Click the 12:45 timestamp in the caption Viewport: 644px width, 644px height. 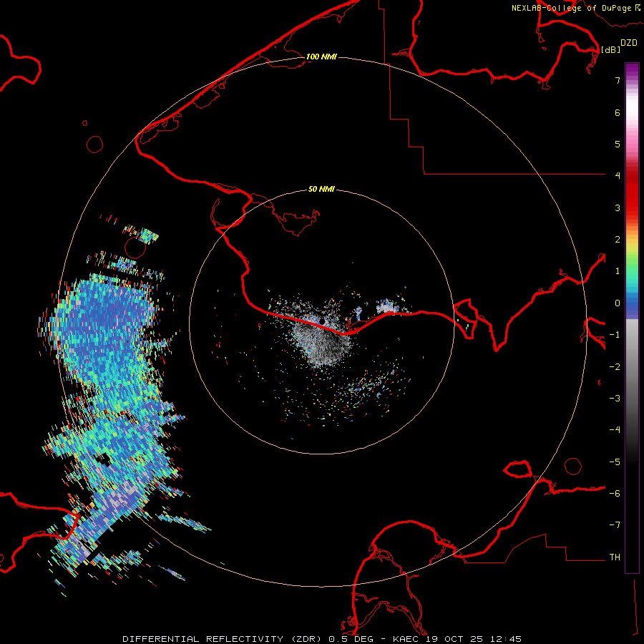[507, 639]
